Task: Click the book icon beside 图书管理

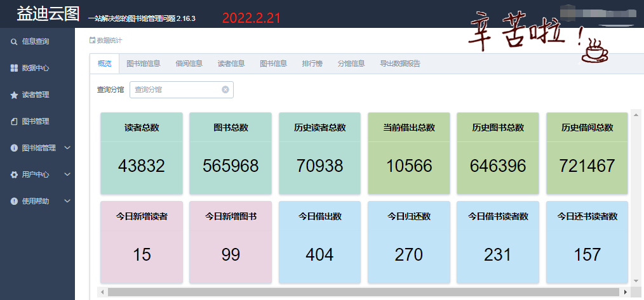Action: 14,122
